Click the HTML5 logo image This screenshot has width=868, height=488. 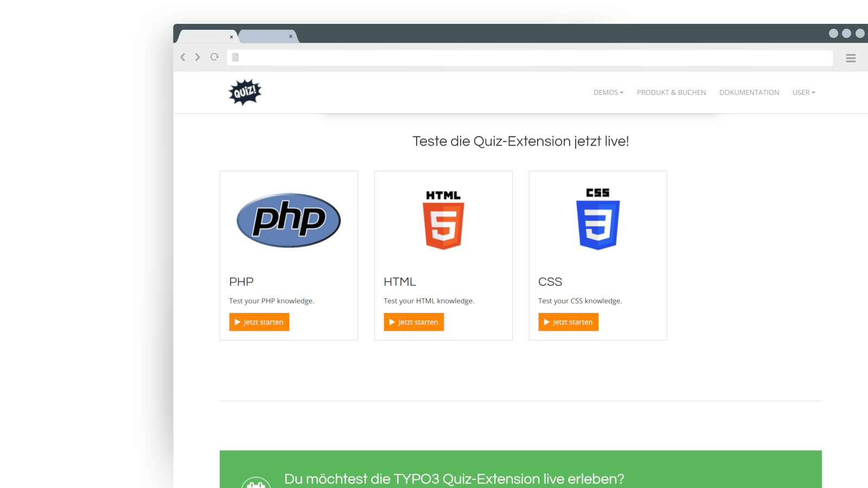point(443,220)
